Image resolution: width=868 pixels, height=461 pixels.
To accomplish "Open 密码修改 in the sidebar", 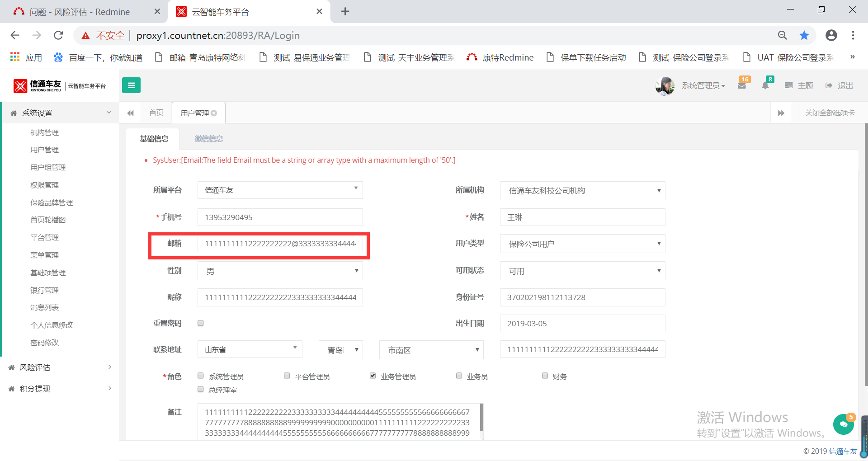I will (x=45, y=343).
